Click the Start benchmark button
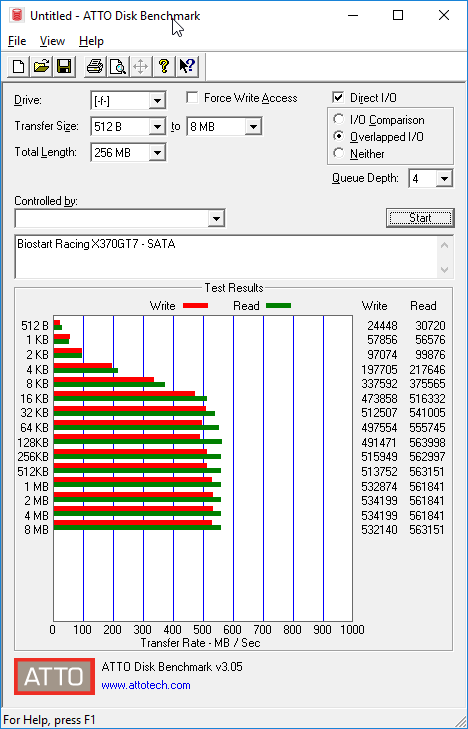Viewport: 468px width, 729px height. click(420, 218)
